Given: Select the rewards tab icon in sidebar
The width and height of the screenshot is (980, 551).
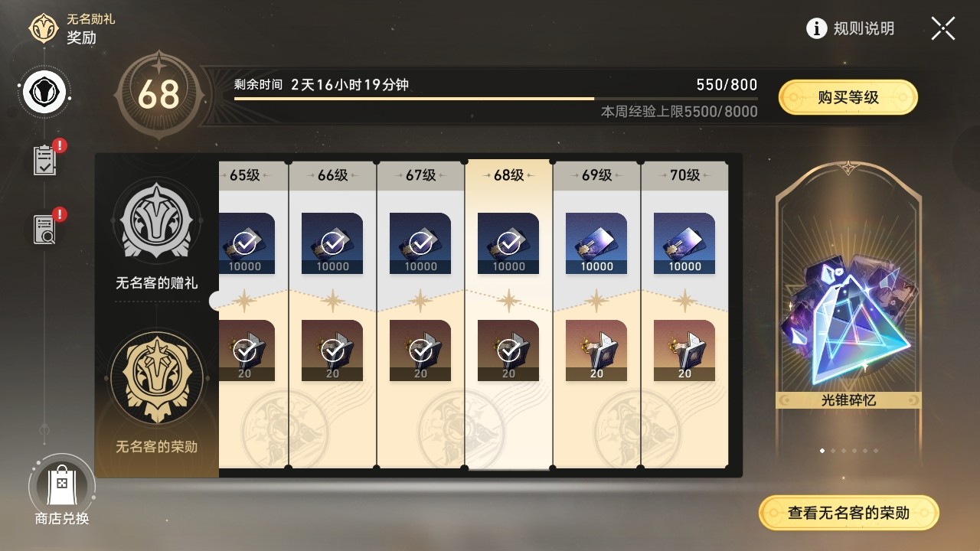Looking at the screenshot, I should click(45, 93).
